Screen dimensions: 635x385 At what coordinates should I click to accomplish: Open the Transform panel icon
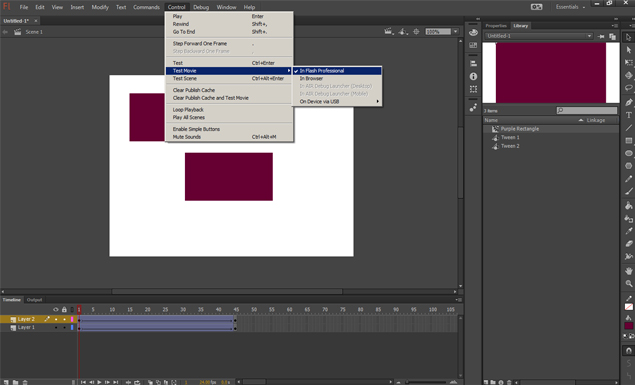click(473, 89)
